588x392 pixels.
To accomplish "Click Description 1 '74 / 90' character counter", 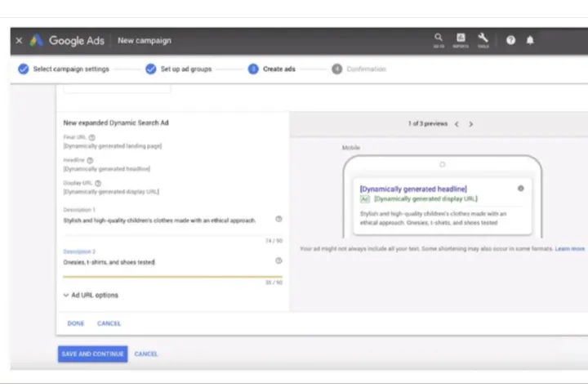I will point(274,241).
